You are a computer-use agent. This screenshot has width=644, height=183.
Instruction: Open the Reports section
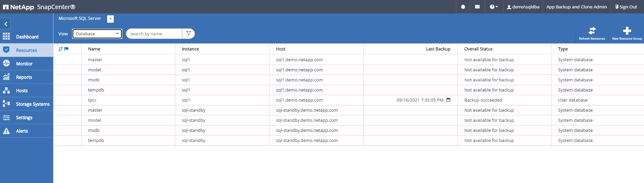pyautogui.click(x=27, y=77)
